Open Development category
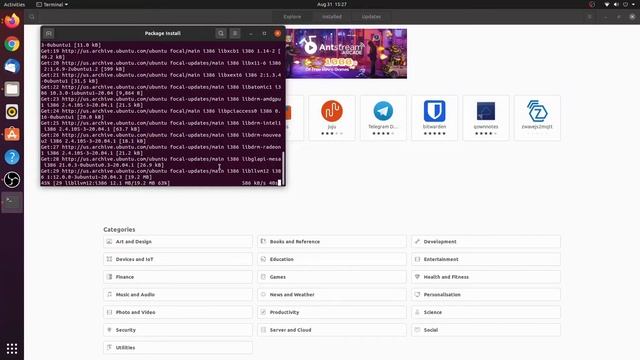Image resolution: width=640 pixels, height=360 pixels. point(486,242)
